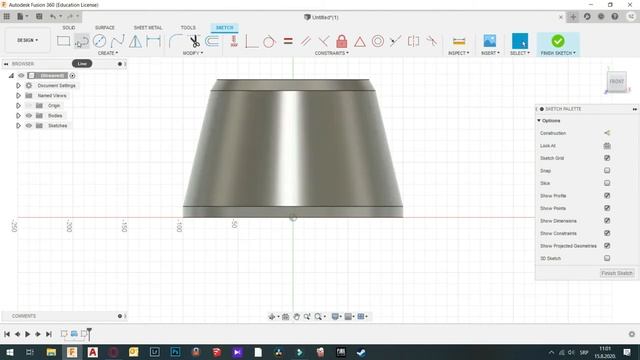Expand Origin tree node
Image resolution: width=640 pixels, height=360 pixels.
(18, 106)
